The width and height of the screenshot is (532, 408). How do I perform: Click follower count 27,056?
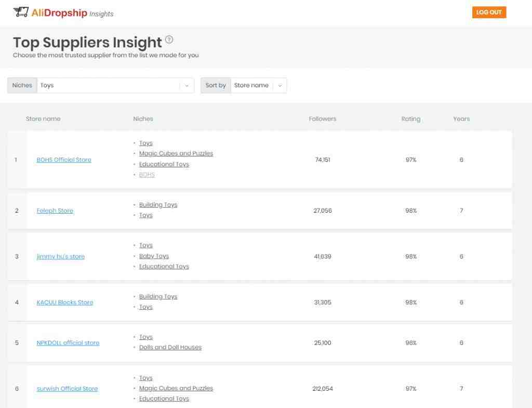323,210
